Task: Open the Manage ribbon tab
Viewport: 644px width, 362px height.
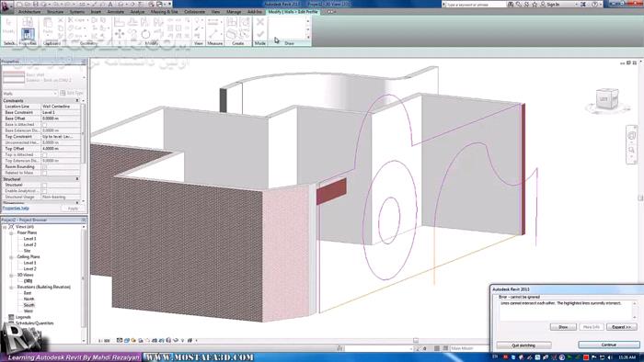Action: click(234, 12)
